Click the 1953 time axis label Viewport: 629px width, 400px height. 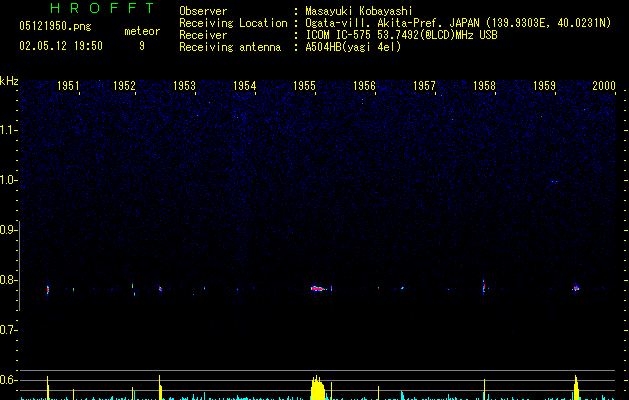point(184,85)
